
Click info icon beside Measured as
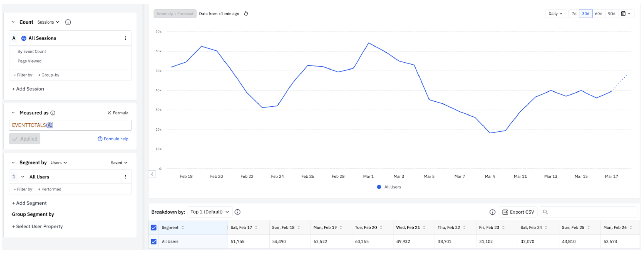click(53, 113)
